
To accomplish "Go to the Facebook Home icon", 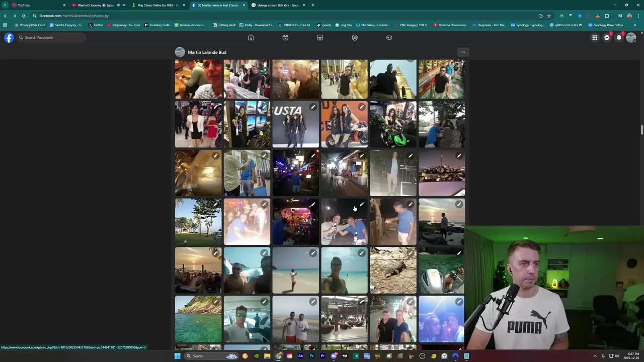I will tap(251, 38).
